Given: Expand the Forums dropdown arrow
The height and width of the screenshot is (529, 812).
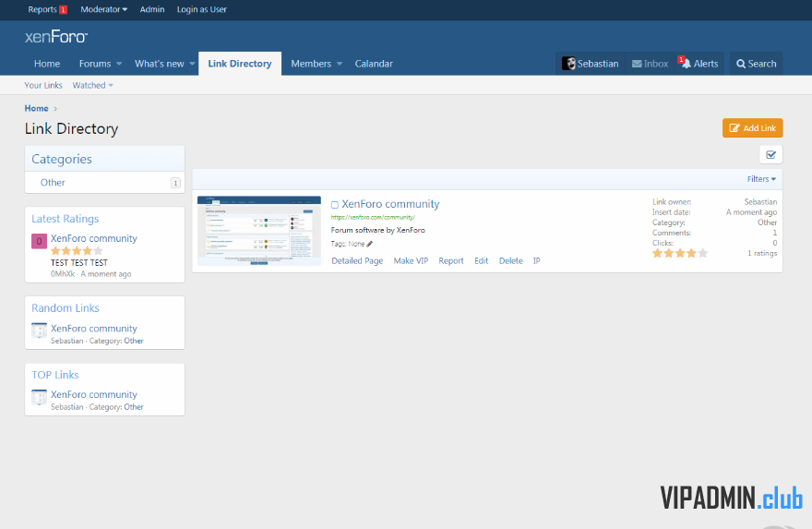Looking at the screenshot, I should click(119, 64).
